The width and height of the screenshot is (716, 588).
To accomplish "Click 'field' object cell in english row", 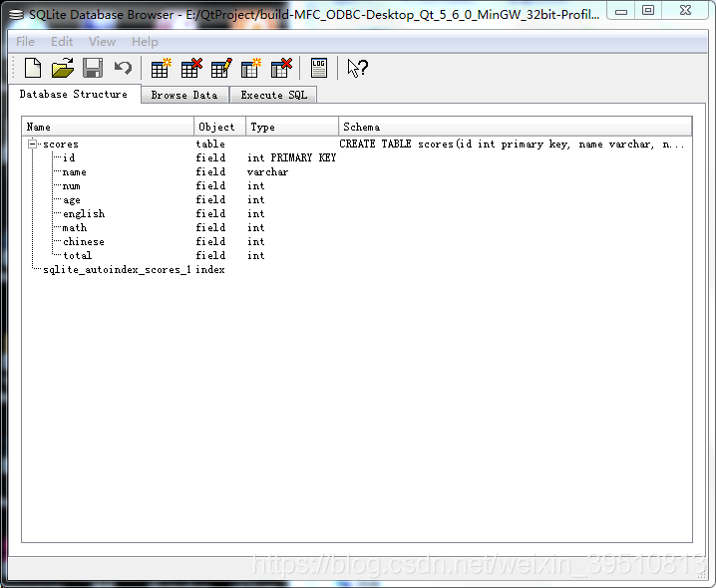I will coord(210,213).
